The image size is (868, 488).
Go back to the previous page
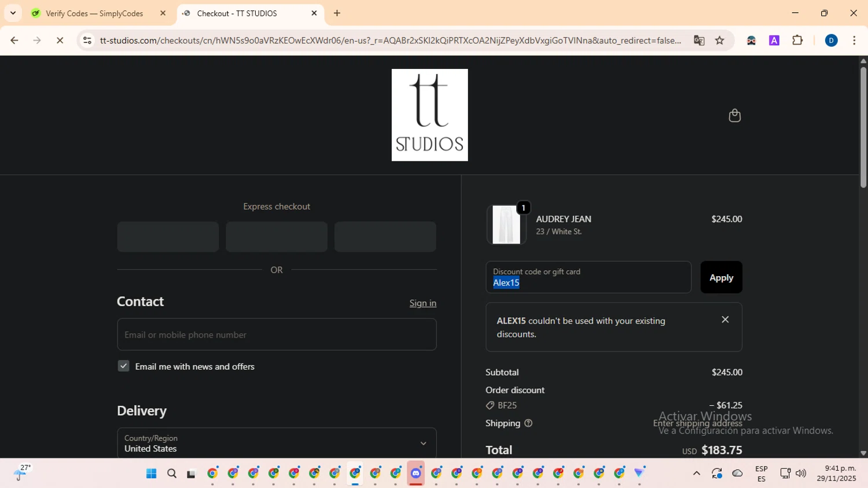[14, 41]
